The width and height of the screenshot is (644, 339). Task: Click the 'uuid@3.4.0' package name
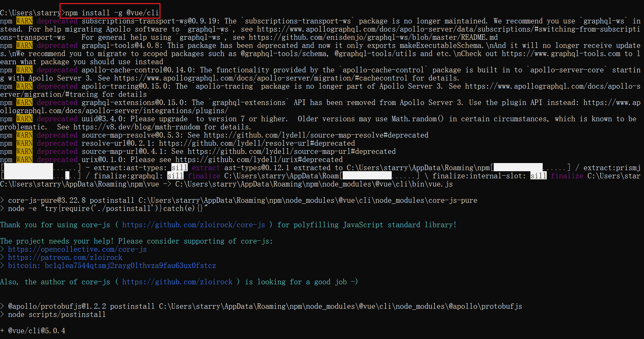click(104, 119)
